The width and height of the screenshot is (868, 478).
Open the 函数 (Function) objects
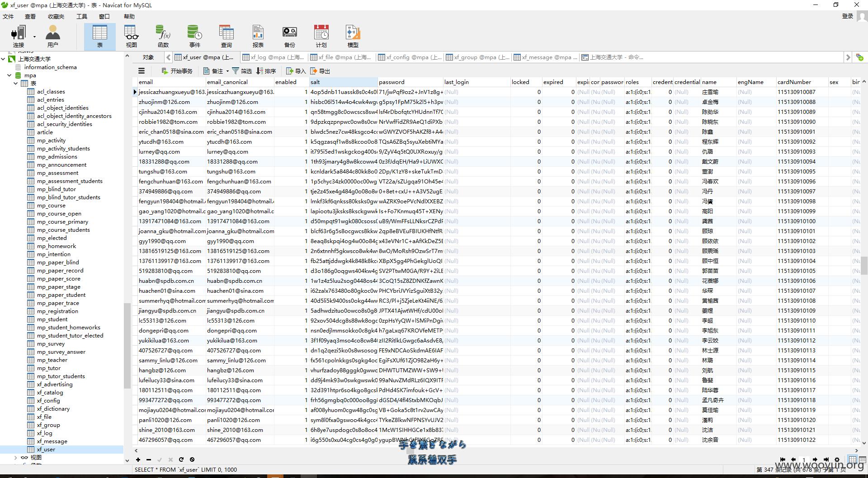tap(163, 36)
